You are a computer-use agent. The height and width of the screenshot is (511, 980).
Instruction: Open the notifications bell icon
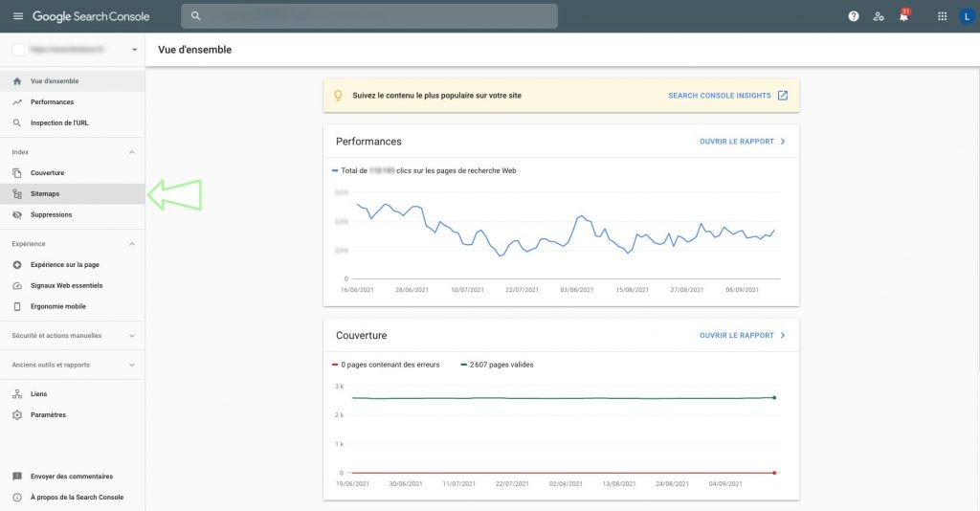(x=903, y=16)
